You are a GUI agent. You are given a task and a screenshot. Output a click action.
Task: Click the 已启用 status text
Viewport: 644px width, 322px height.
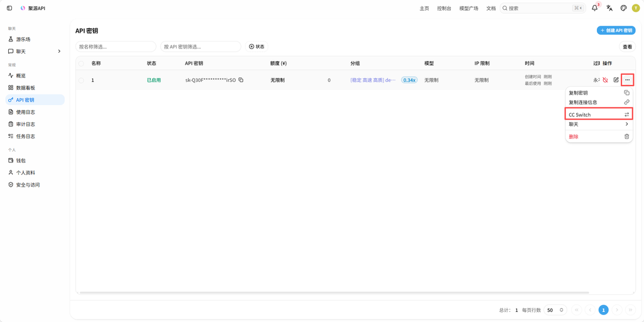pyautogui.click(x=153, y=80)
